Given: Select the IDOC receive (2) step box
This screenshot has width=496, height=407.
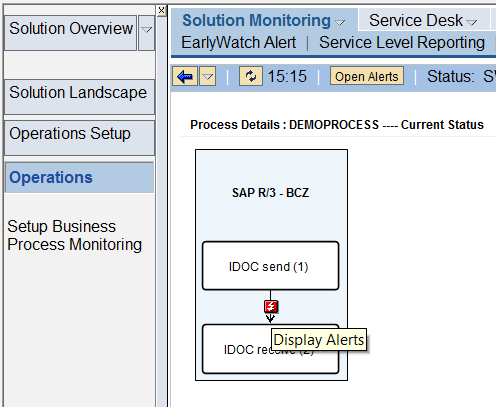Looking at the screenshot, I should tap(270, 349).
